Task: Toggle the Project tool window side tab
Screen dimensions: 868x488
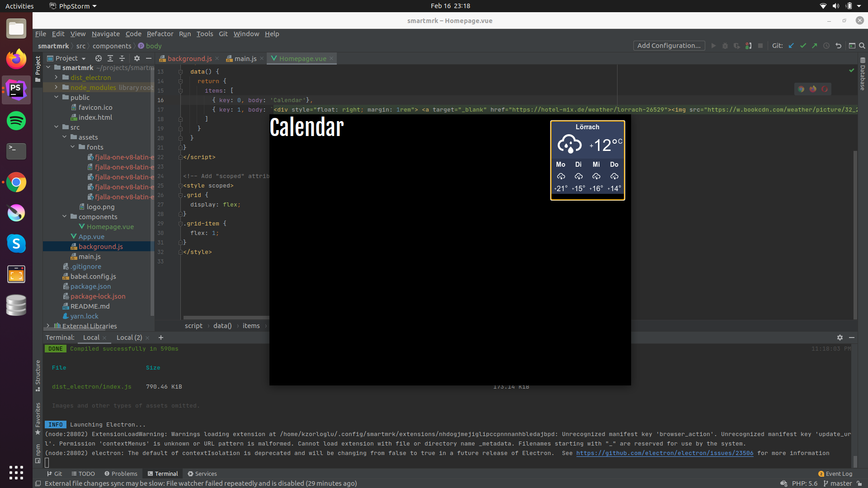Action: [x=38, y=69]
